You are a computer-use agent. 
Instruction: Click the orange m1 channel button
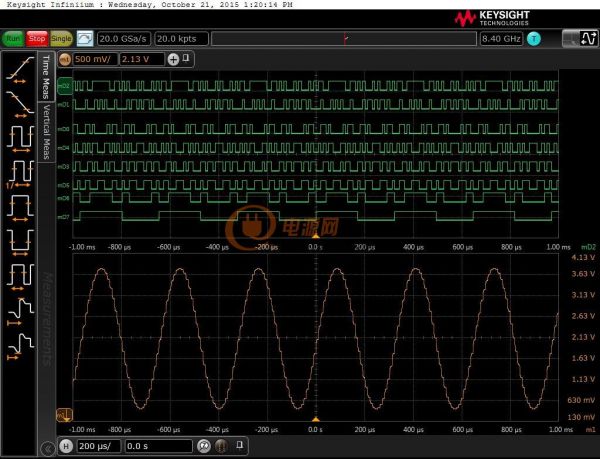click(65, 59)
